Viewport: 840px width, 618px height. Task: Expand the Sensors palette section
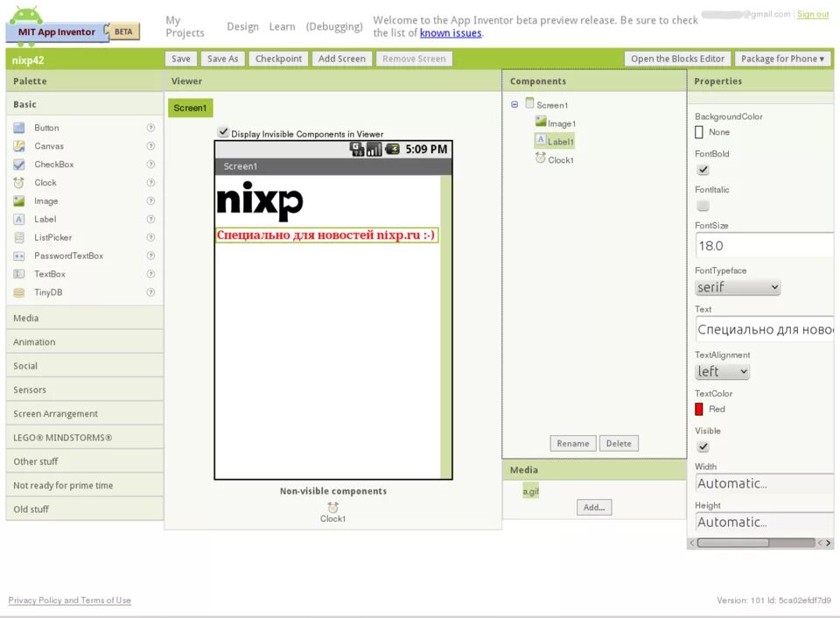tap(85, 390)
